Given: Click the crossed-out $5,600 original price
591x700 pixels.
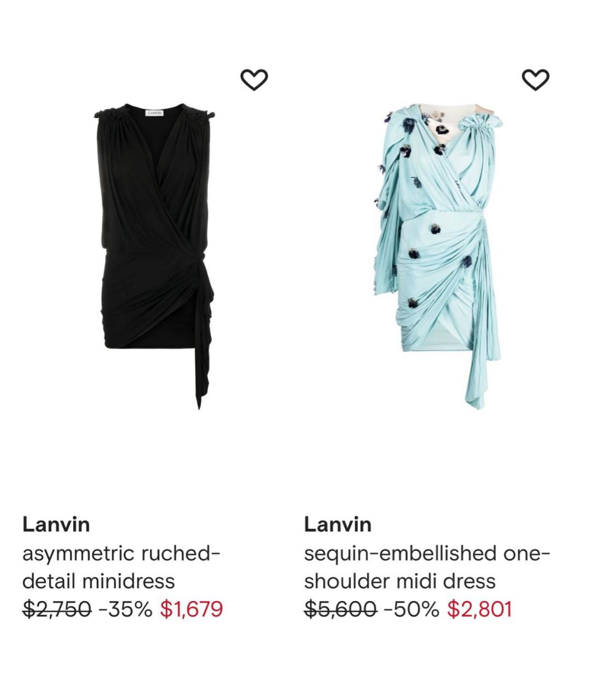Looking at the screenshot, I should pyautogui.click(x=340, y=609).
